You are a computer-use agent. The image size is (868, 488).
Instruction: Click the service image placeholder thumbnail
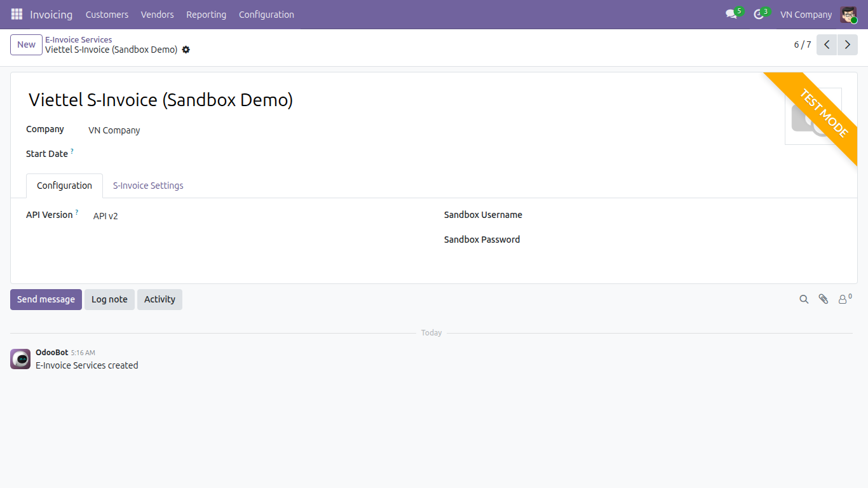[813, 116]
